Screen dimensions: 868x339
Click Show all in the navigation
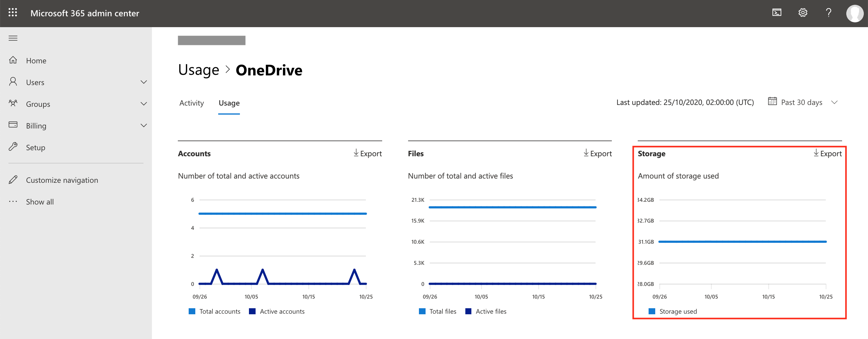pos(40,202)
